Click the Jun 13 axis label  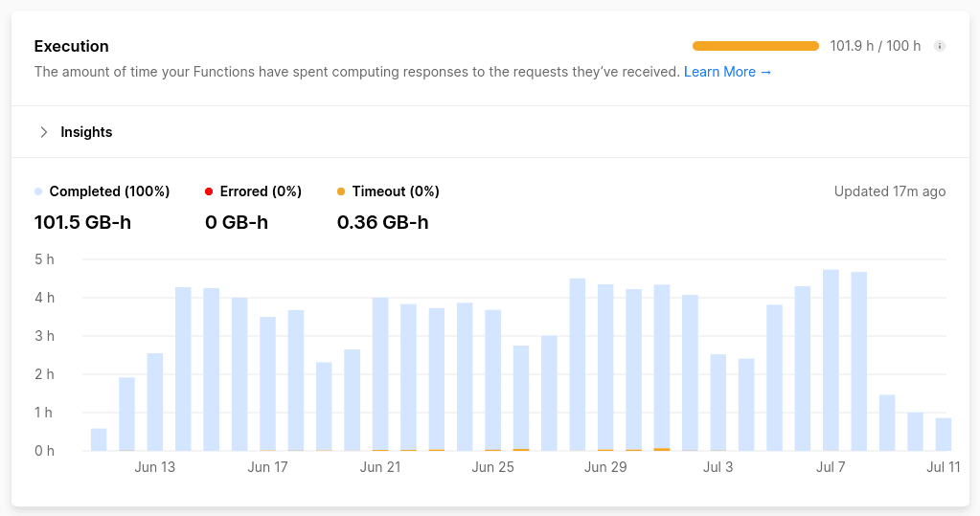click(155, 467)
